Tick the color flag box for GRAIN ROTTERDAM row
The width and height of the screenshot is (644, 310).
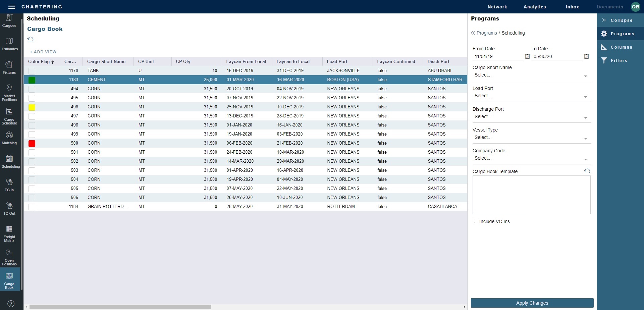pos(32,207)
